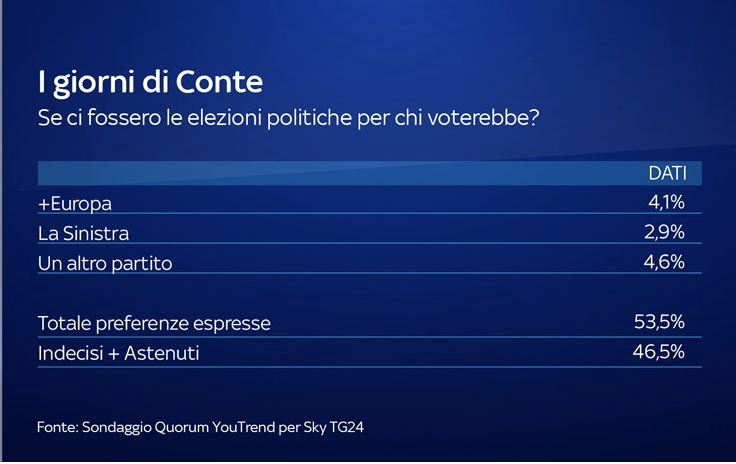Click the DATI column header
736x464 pixels.
coord(666,173)
